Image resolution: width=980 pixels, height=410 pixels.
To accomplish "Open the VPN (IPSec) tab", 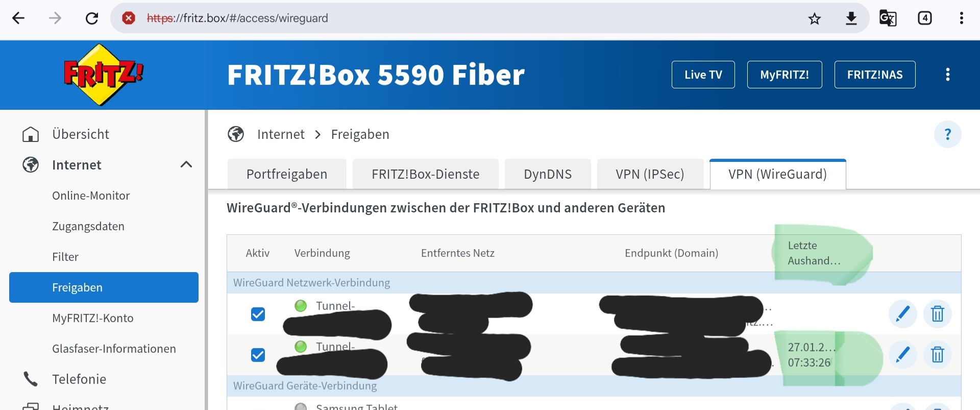I will click(650, 174).
